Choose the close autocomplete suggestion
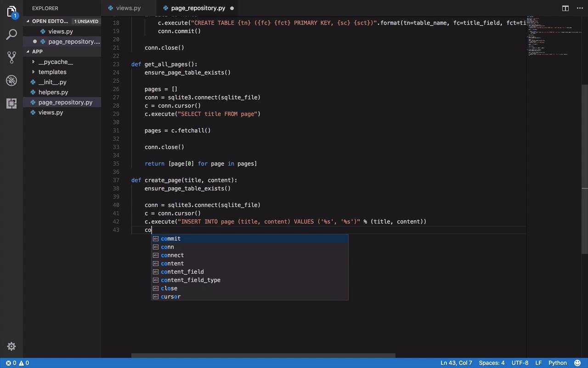This screenshot has width=588, height=368. click(x=250, y=288)
